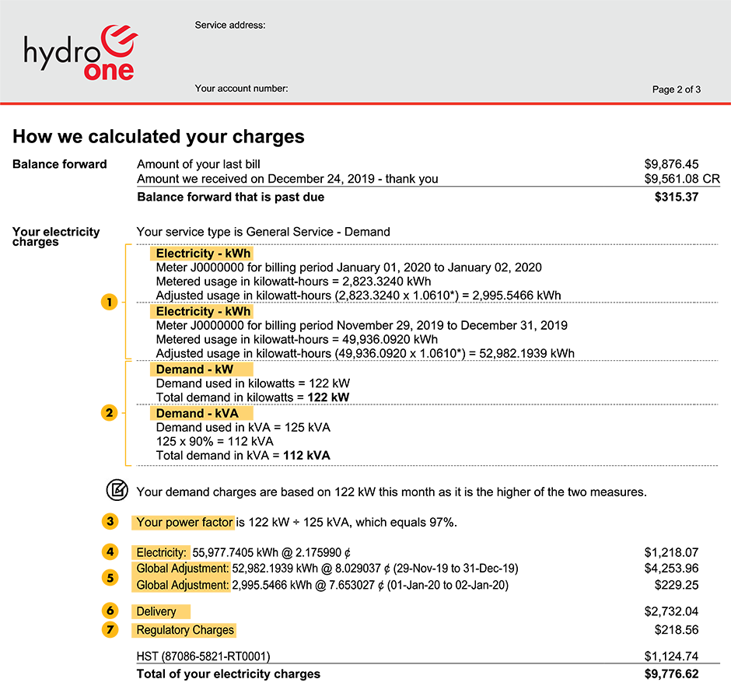Click the first highlighted Electricity - kWh heading

203,254
